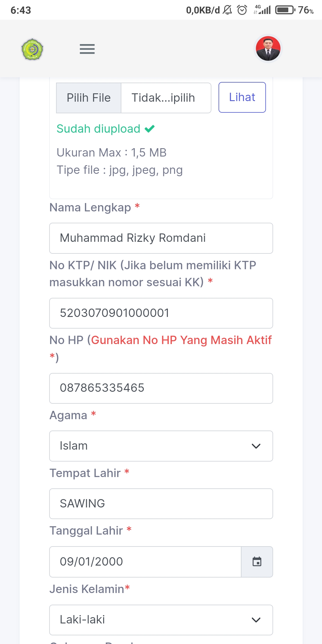This screenshot has width=322, height=644.
Task: Click the Laki-laki dropdown chevron
Action: [x=256, y=620]
